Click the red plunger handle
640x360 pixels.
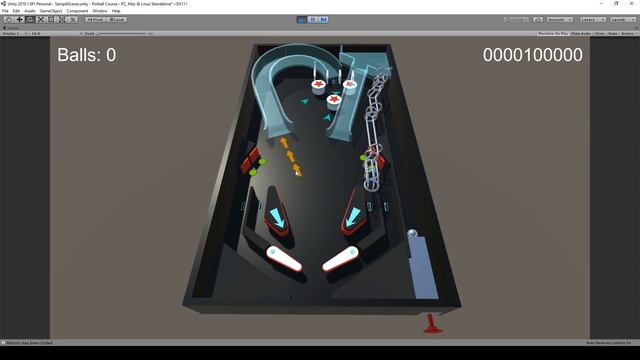tap(432, 324)
